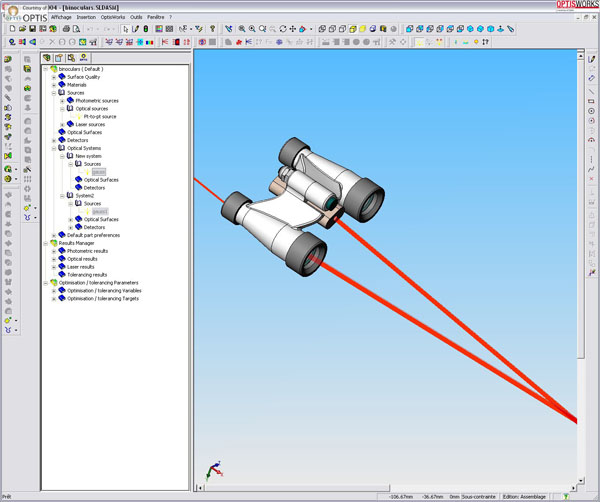Switch to solid yellow Shaded display mode

363,29
